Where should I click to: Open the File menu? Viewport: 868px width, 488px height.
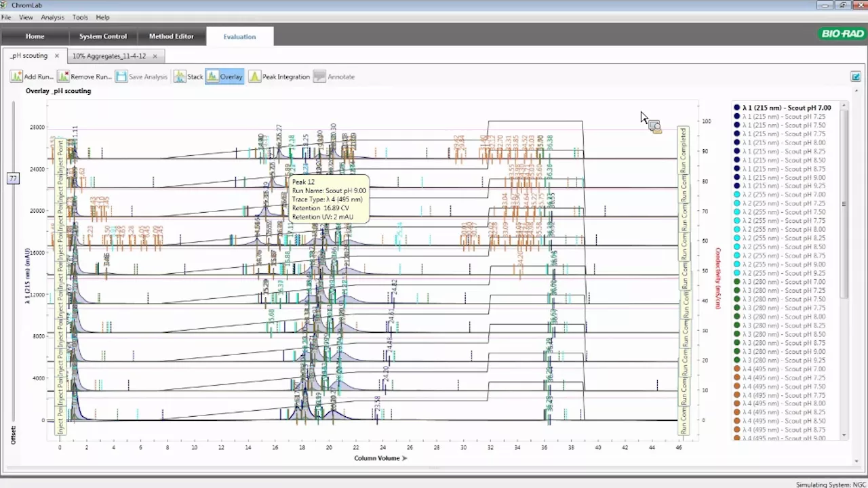pyautogui.click(x=6, y=17)
